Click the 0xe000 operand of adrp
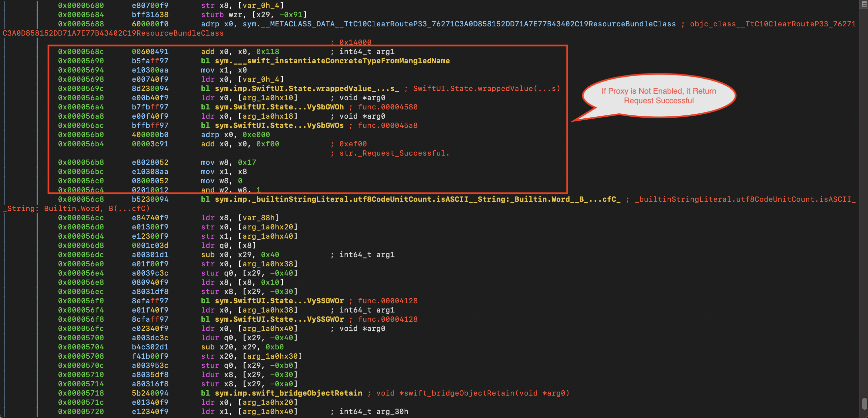This screenshot has width=868, height=418. (256, 134)
